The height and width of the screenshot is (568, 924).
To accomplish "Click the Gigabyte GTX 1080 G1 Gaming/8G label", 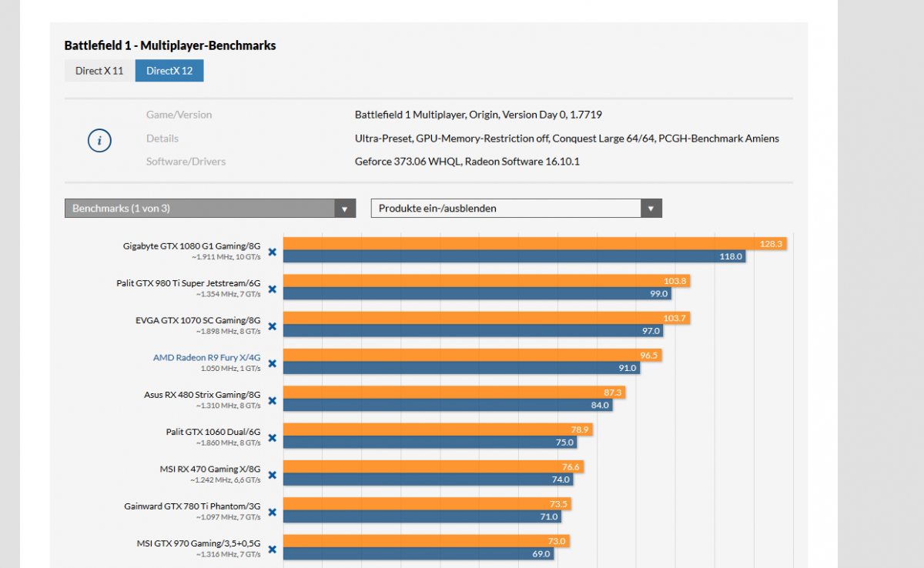I will click(192, 246).
